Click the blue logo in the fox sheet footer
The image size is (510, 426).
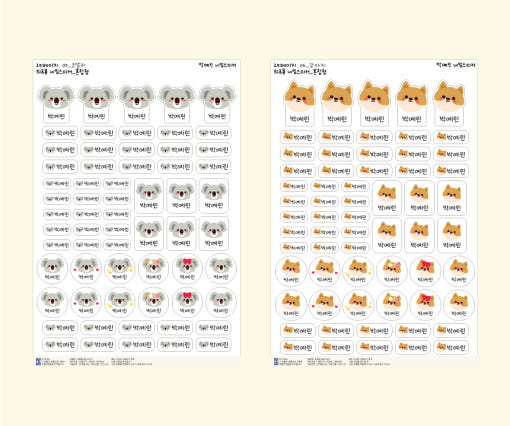pos(276,362)
